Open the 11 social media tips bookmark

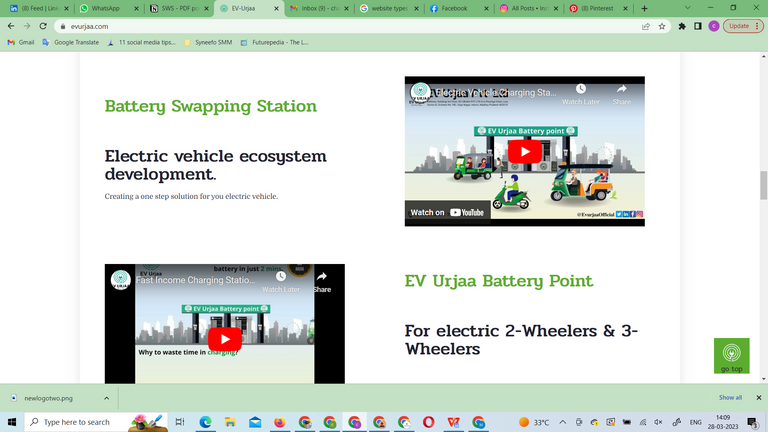[141, 43]
